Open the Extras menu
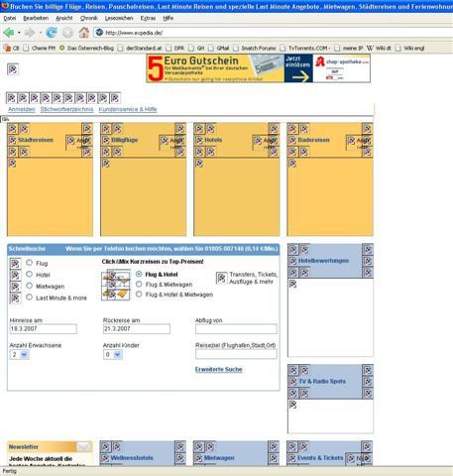The width and height of the screenshot is (453, 476). point(148,18)
